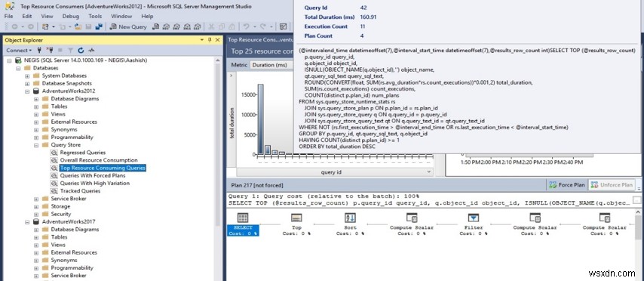Expand the chart side pane chevron
Image resolution: width=644 pixels, height=281 pixels.
[x=231, y=76]
